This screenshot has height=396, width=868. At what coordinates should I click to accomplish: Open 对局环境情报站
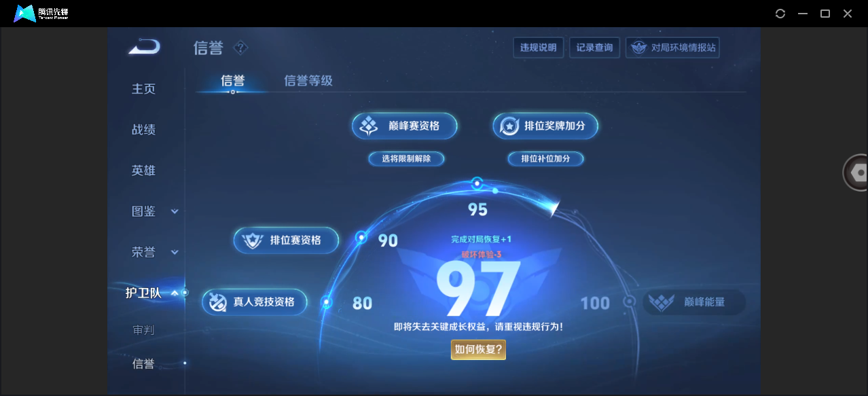(x=672, y=48)
